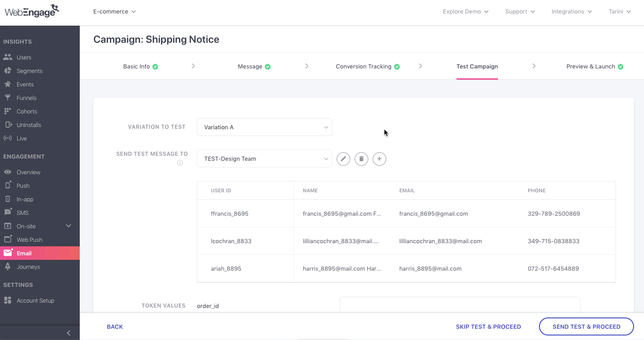The height and width of the screenshot is (340, 644).
Task: Click the Live broadcast icon
Action: tap(8, 138)
